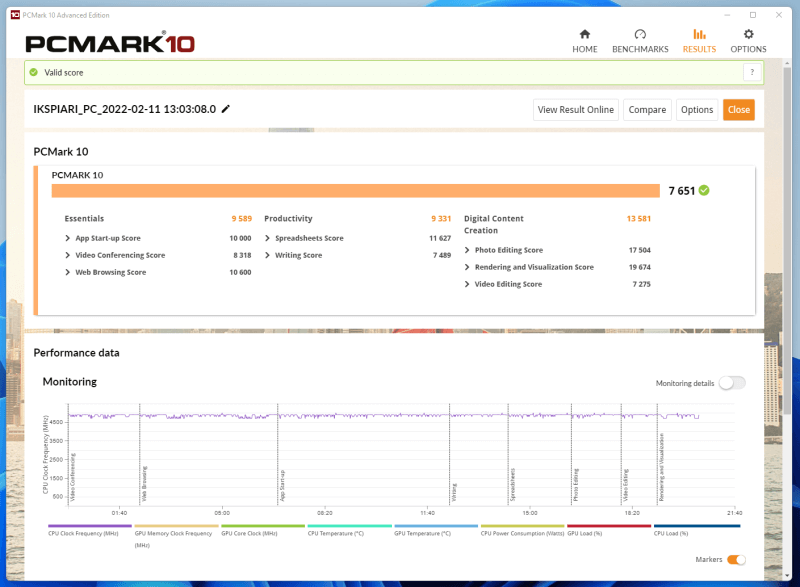Click the question mark help icon
The height and width of the screenshot is (587, 800).
(x=750, y=72)
